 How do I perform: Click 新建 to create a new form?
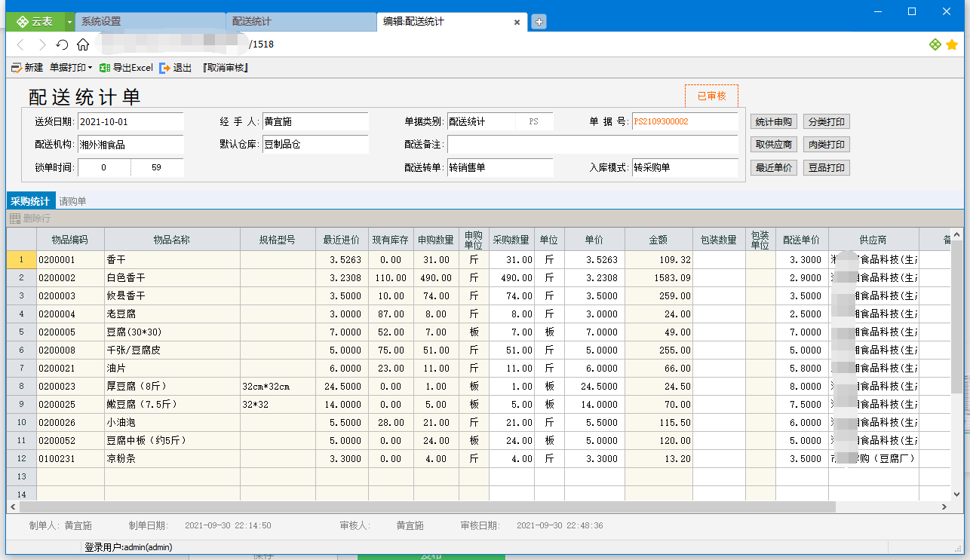27,68
